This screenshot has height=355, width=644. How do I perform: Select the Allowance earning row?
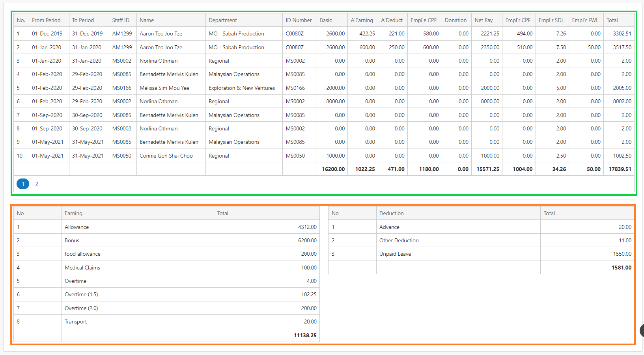tap(166, 227)
